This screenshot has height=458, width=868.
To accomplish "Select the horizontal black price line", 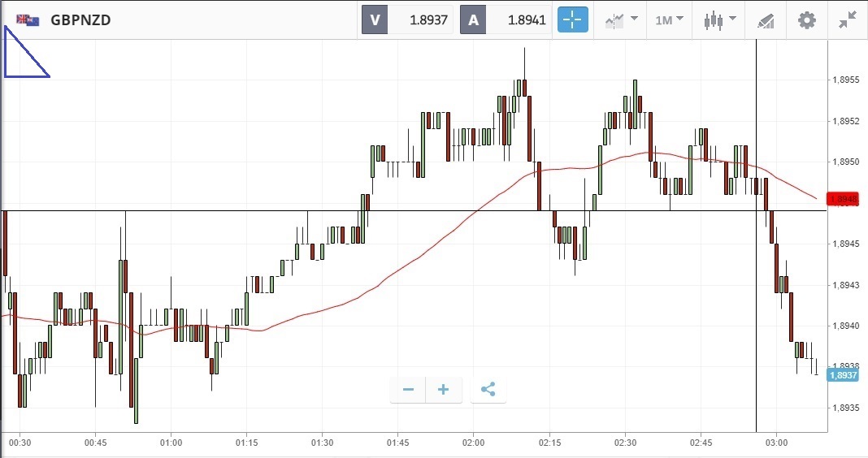I will (244, 211).
